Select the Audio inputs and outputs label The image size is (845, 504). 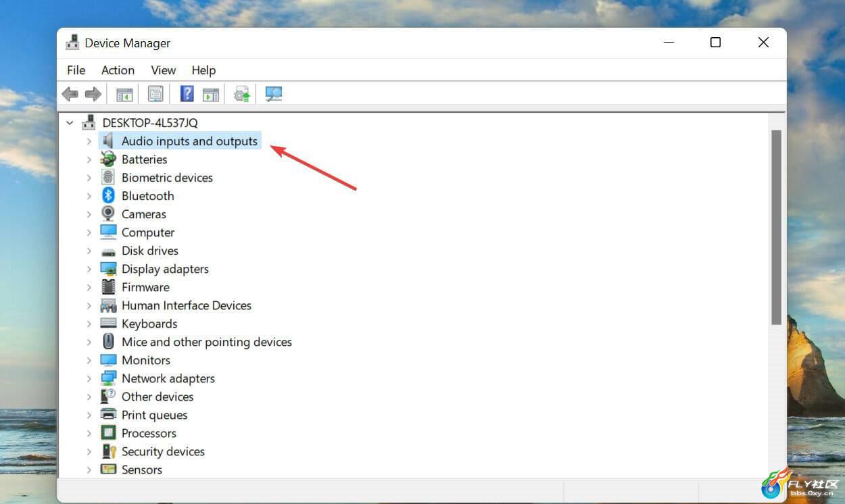(189, 141)
